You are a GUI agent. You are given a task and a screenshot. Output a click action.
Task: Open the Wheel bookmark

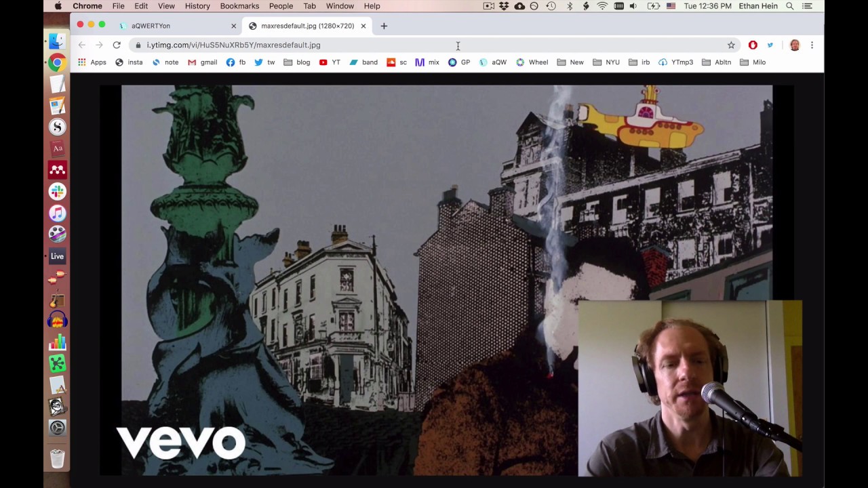[x=532, y=62]
